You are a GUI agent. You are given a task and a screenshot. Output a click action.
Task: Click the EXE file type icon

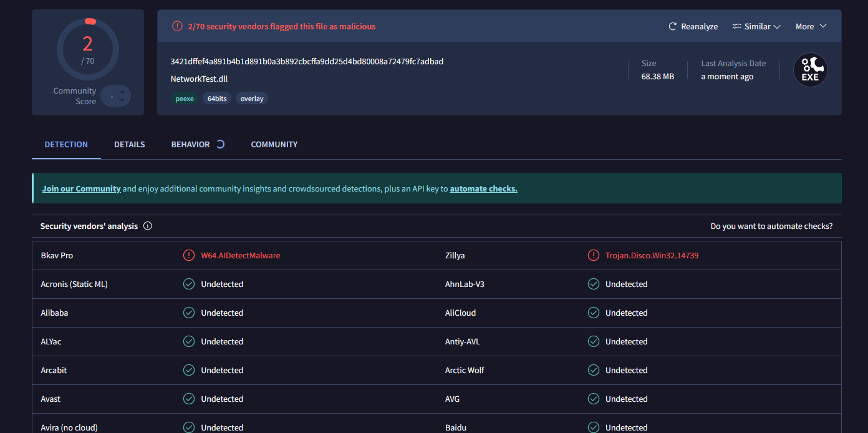(810, 70)
